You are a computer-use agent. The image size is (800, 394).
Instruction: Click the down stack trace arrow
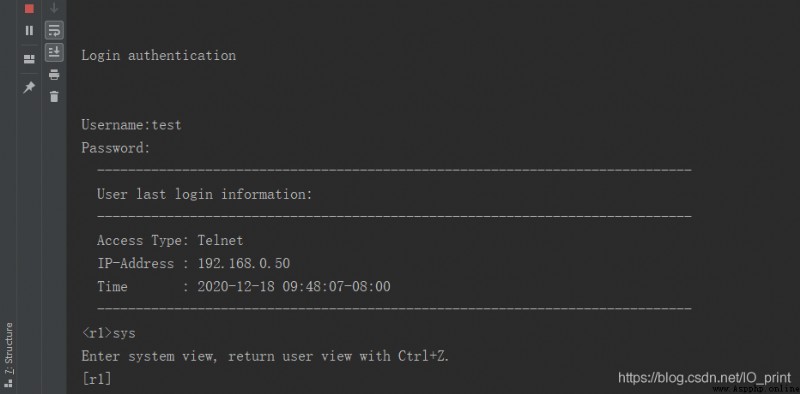click(x=54, y=8)
